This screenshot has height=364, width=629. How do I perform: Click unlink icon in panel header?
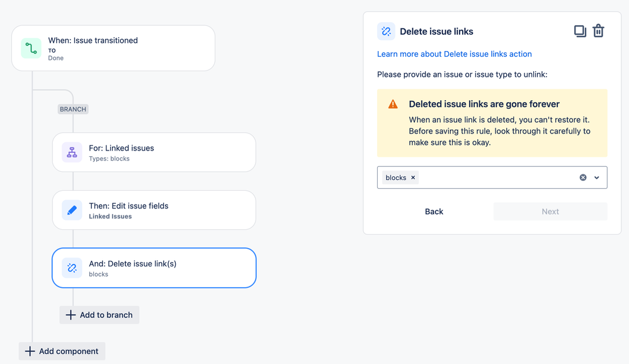tap(386, 31)
